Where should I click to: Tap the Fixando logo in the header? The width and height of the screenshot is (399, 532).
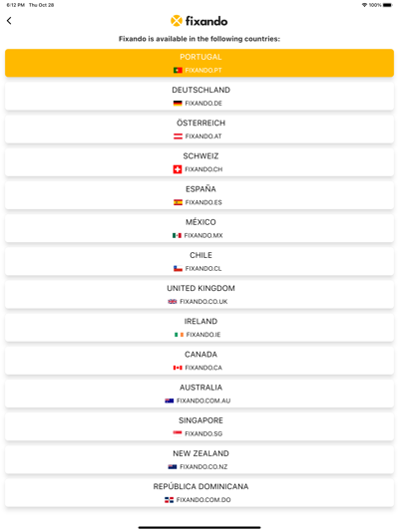[199, 21]
